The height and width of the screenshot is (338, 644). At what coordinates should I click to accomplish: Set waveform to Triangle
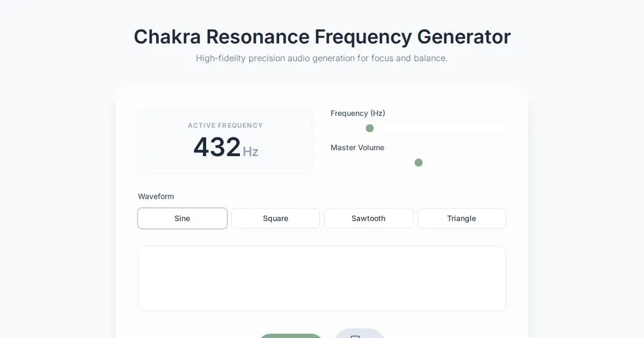click(462, 218)
